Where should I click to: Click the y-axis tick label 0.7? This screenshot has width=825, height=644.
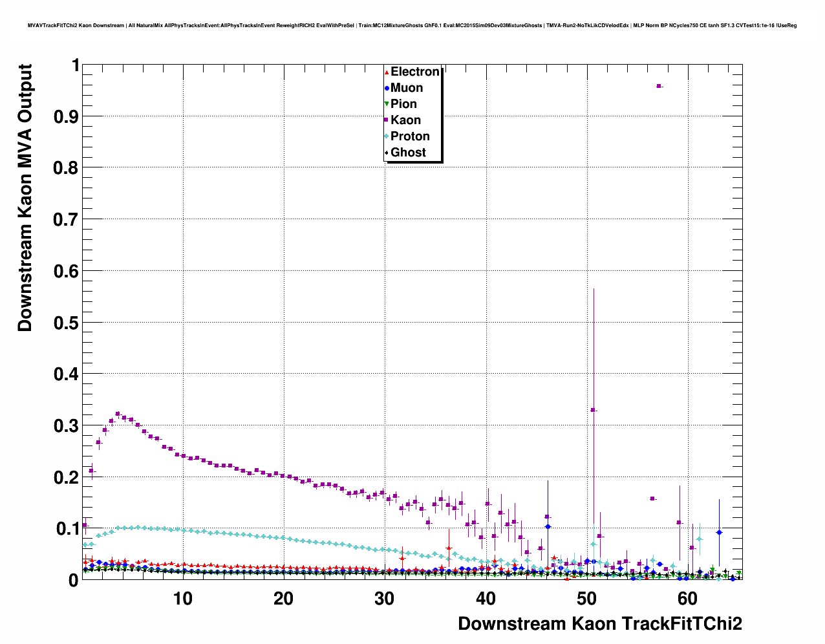tap(66, 220)
